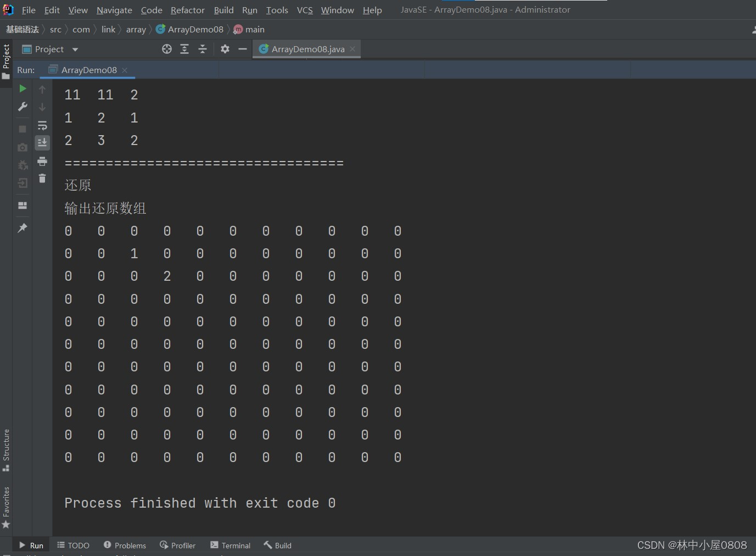Hide the Project panel with minus icon
This screenshot has height=556, width=756.
click(243, 49)
